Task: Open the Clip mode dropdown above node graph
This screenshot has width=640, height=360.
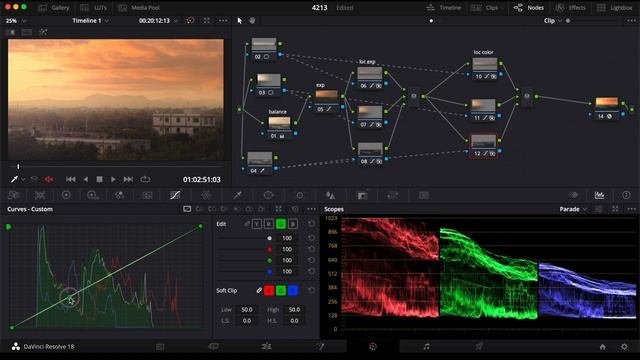Action: 553,20
